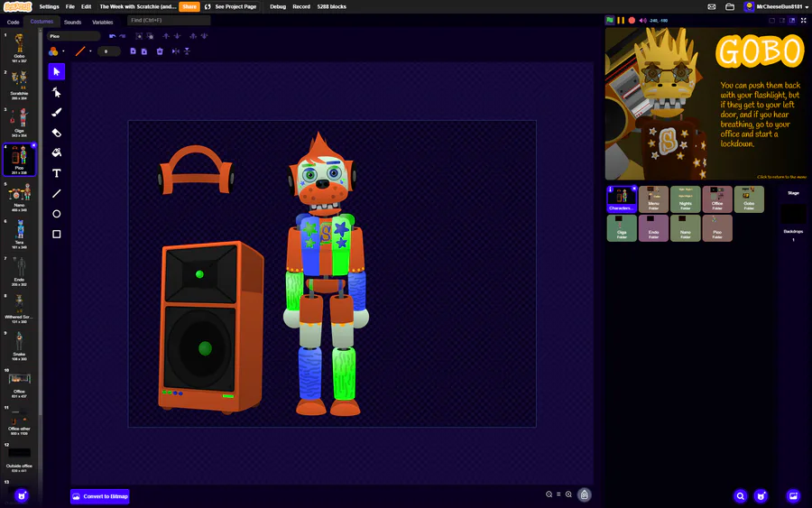Edit the costume name field Pico
This screenshot has width=812, height=508.
(74, 36)
